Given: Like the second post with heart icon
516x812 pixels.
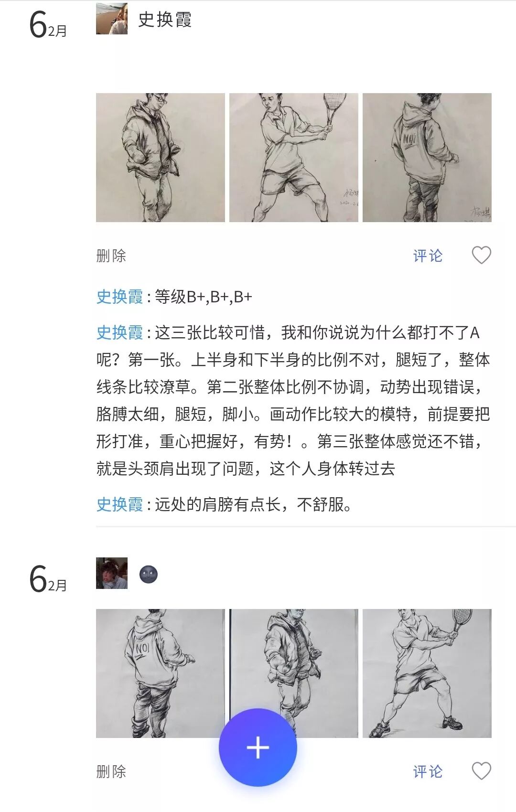Looking at the screenshot, I should click(481, 771).
